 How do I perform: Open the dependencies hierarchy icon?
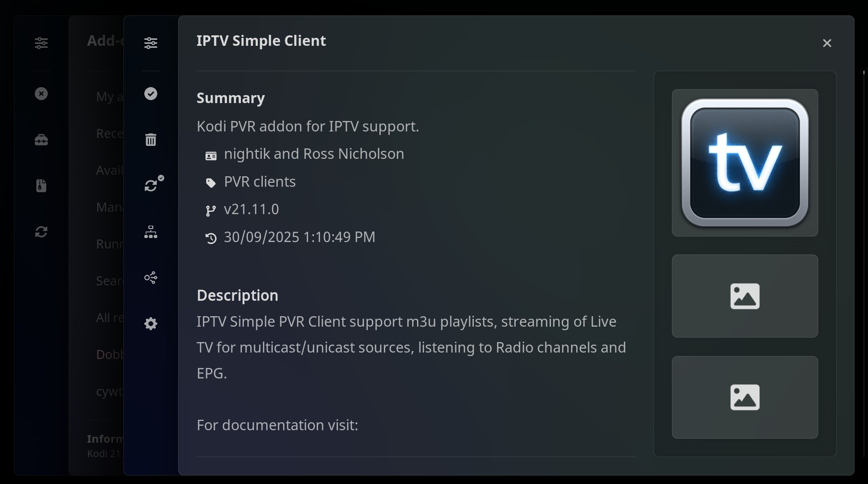point(151,232)
